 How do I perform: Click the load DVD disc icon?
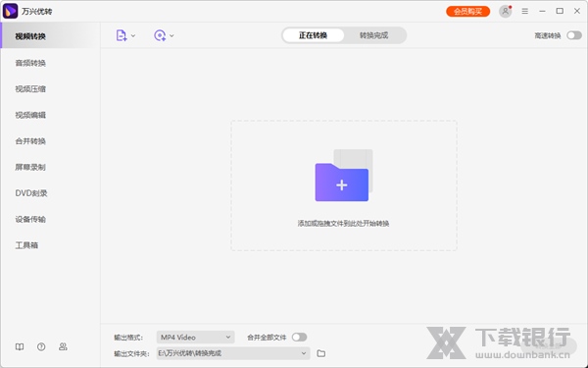[160, 35]
